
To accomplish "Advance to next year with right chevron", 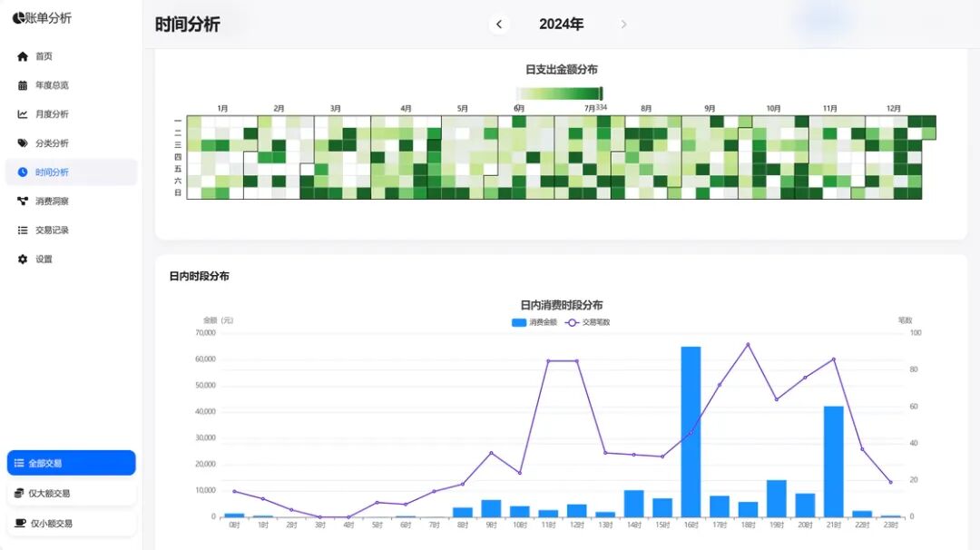I will pyautogui.click(x=623, y=25).
